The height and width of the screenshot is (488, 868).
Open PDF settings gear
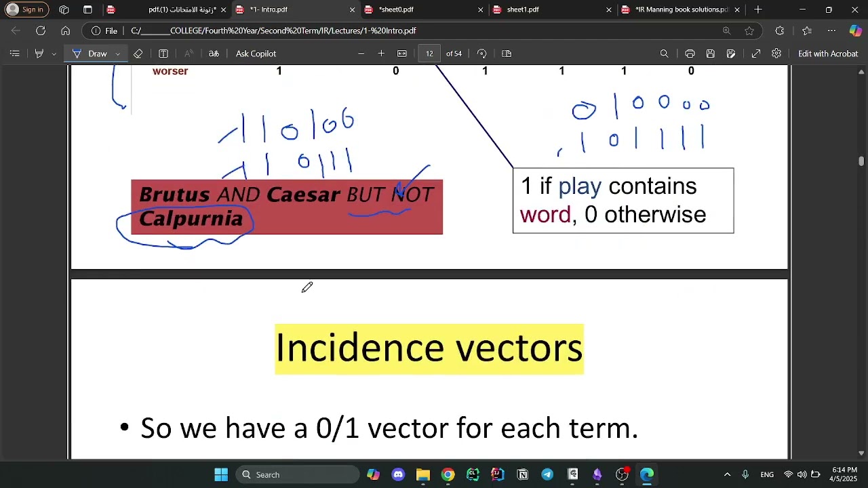[776, 54]
